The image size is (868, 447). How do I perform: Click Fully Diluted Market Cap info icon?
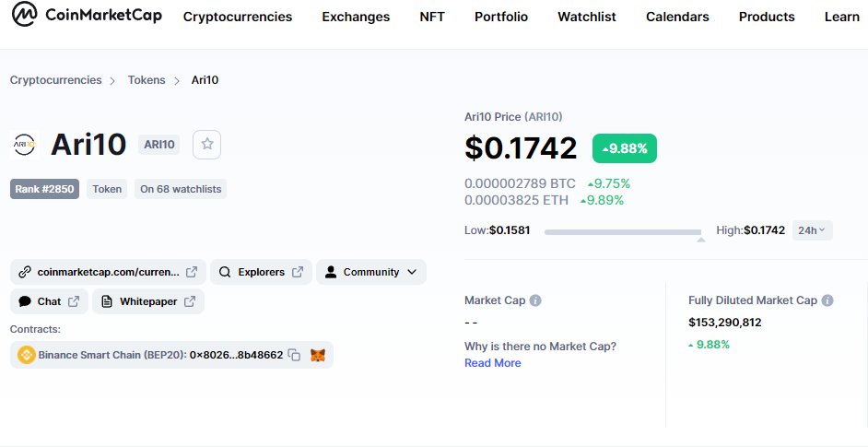coord(827,300)
